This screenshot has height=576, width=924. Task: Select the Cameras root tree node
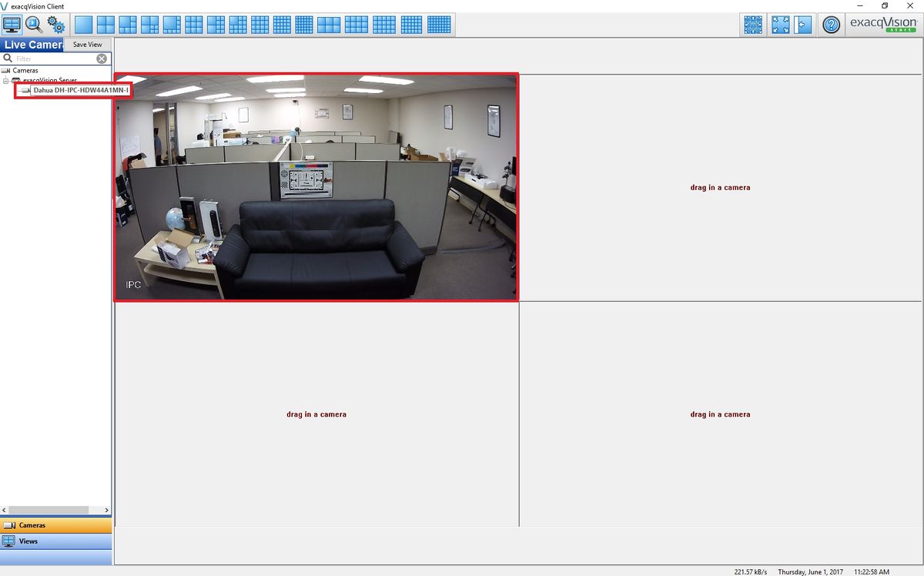pyautogui.click(x=25, y=70)
